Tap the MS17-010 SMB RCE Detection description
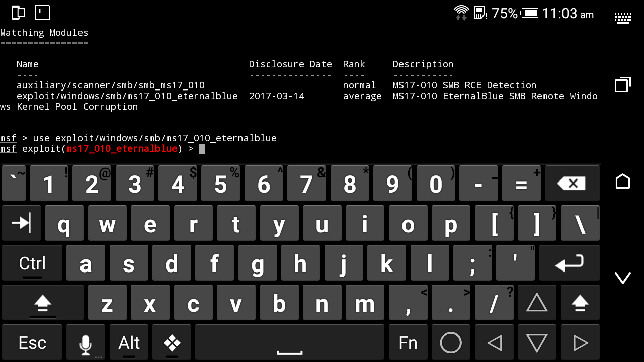Viewport: 644px width, 362px height. pos(464,85)
